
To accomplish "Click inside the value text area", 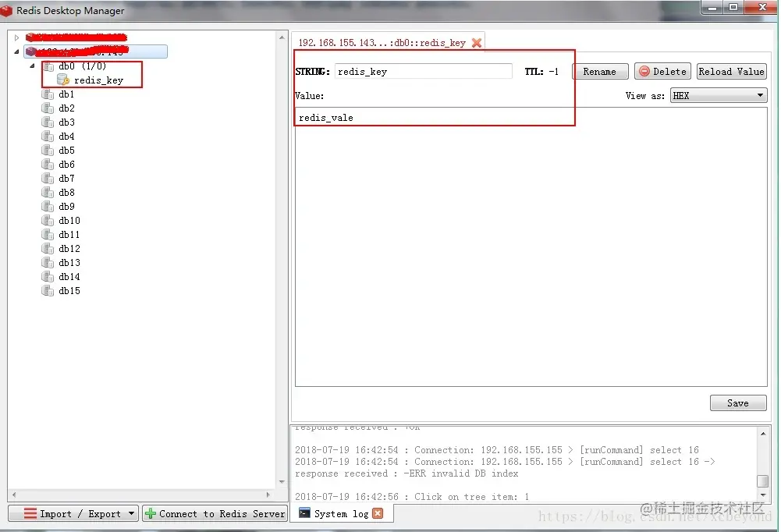I will click(x=531, y=246).
